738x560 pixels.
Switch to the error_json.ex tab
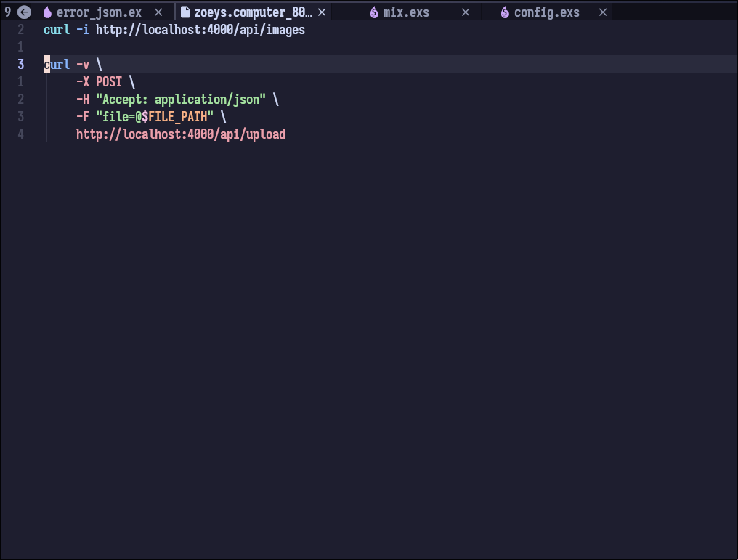(99, 12)
